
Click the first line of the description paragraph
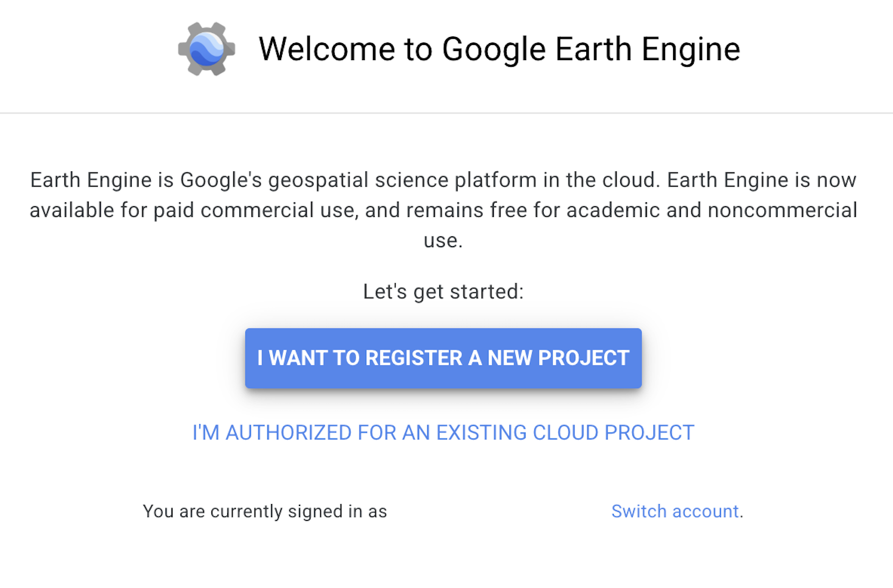click(443, 180)
